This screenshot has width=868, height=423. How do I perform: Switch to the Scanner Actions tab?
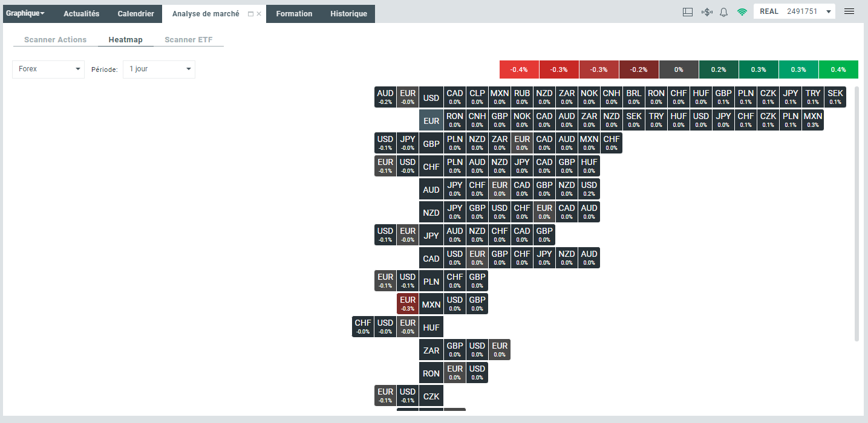54,39
